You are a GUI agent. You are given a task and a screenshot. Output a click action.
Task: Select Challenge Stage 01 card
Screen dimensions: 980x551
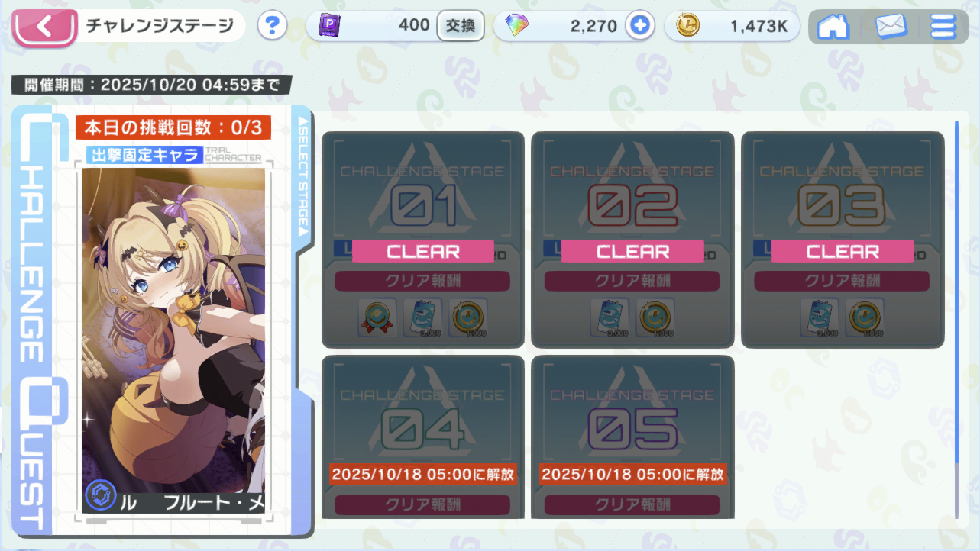pyautogui.click(x=423, y=240)
